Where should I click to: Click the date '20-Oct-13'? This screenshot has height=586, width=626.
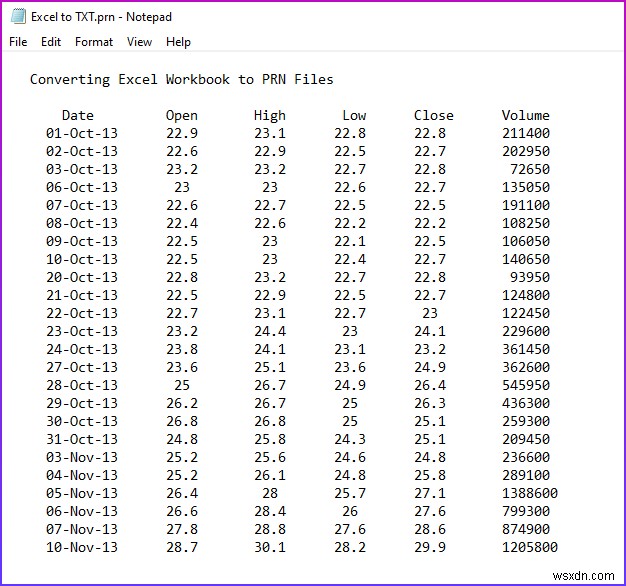(82, 277)
